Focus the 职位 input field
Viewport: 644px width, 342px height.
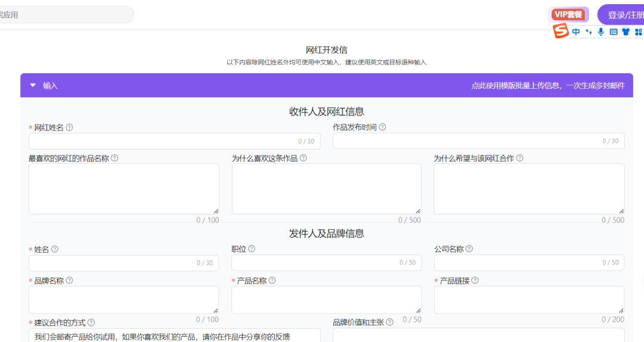point(327,262)
